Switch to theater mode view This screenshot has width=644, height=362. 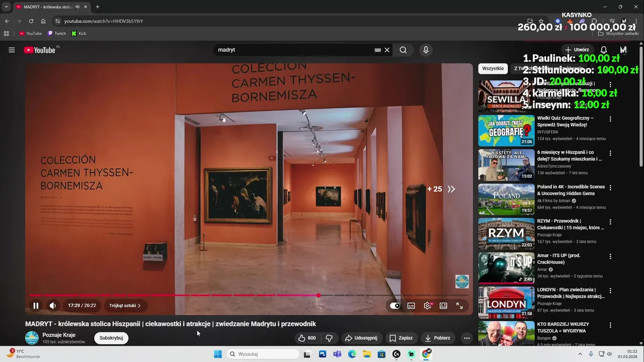click(443, 306)
